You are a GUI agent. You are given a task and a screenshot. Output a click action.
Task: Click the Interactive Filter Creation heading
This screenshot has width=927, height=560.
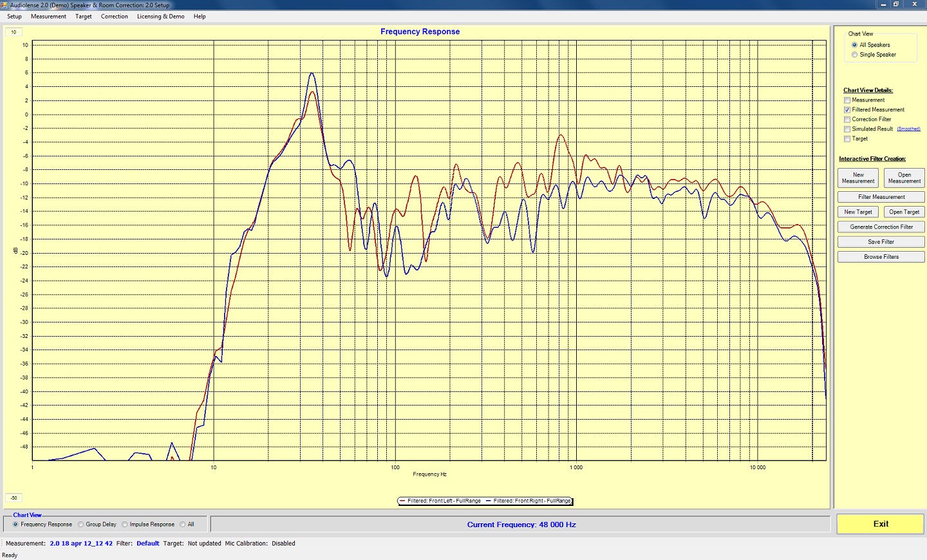pyautogui.click(x=872, y=159)
